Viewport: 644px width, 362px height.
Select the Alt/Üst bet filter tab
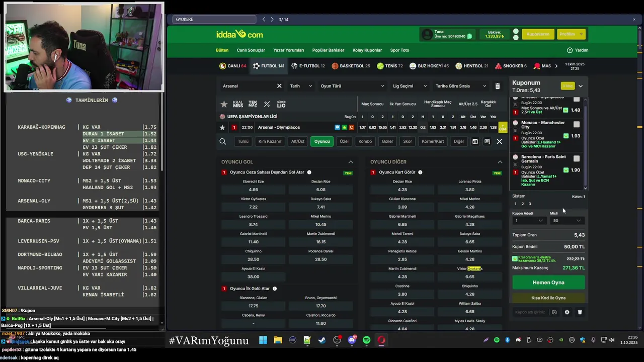click(x=298, y=141)
